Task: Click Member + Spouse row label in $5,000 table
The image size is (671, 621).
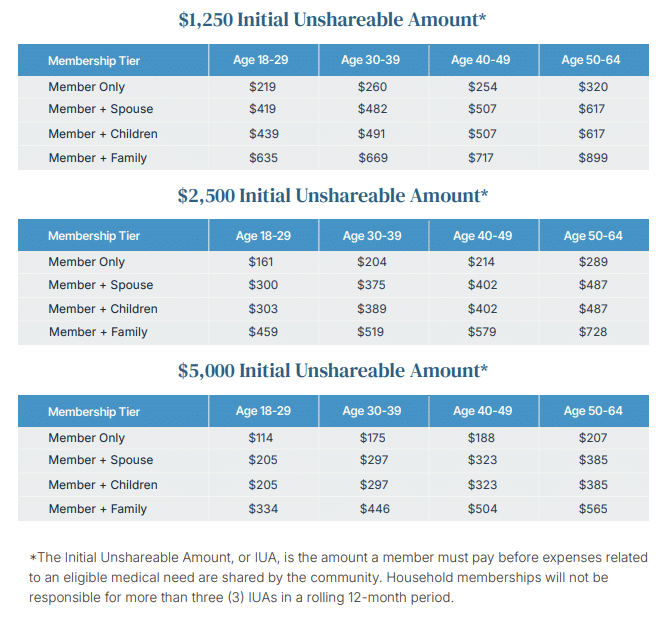Action: (101, 460)
